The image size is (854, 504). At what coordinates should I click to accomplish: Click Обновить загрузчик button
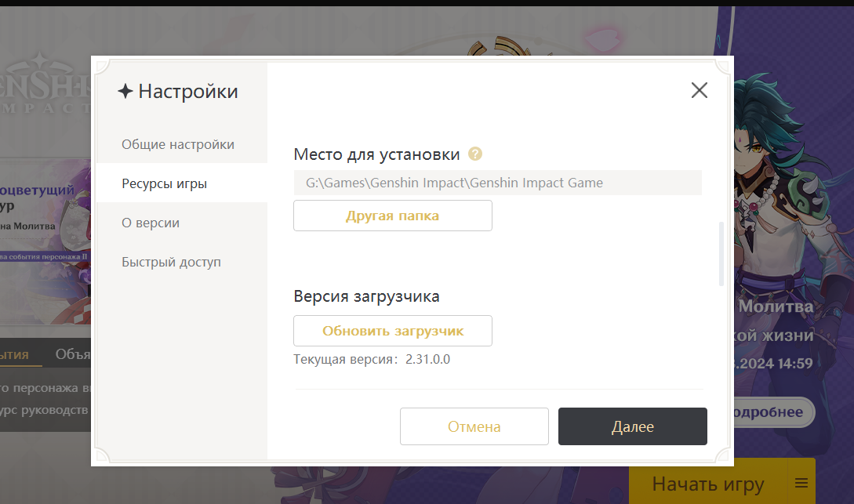(x=393, y=331)
